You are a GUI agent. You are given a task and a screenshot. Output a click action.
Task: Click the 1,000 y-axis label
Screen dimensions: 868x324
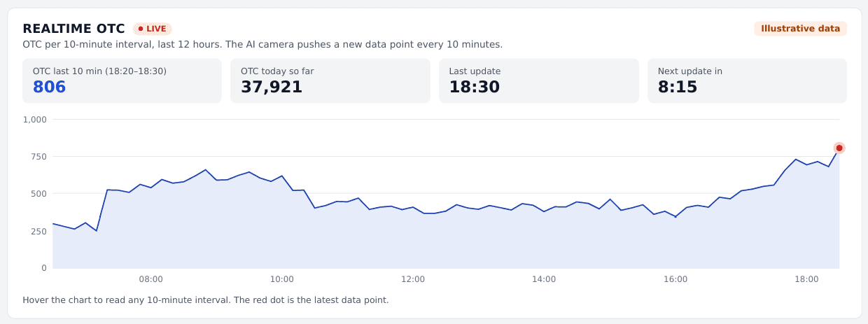tap(34, 120)
